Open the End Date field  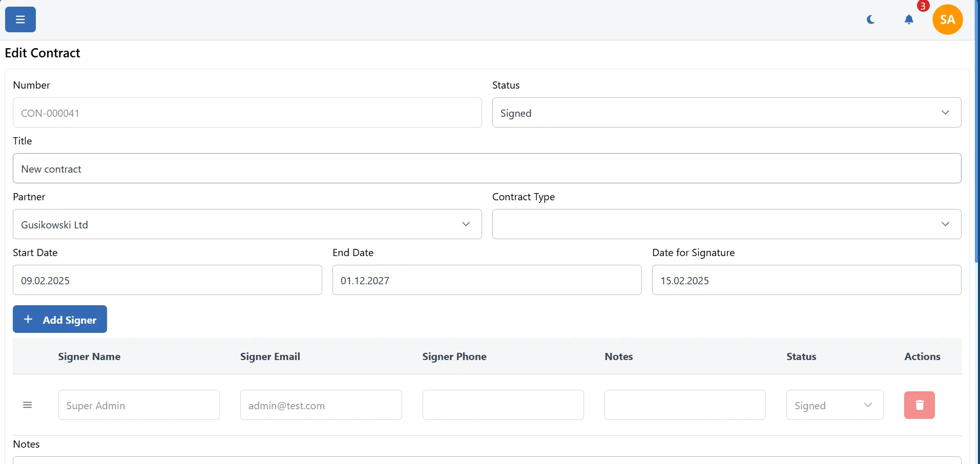487,280
